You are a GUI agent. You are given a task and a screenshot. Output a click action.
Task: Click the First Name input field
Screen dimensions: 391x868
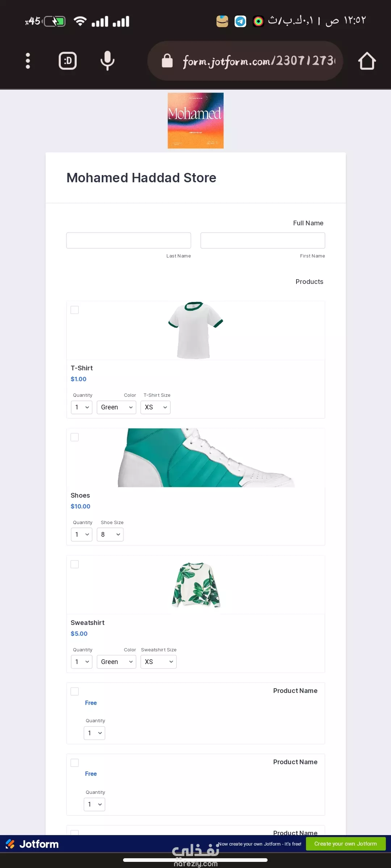(263, 241)
